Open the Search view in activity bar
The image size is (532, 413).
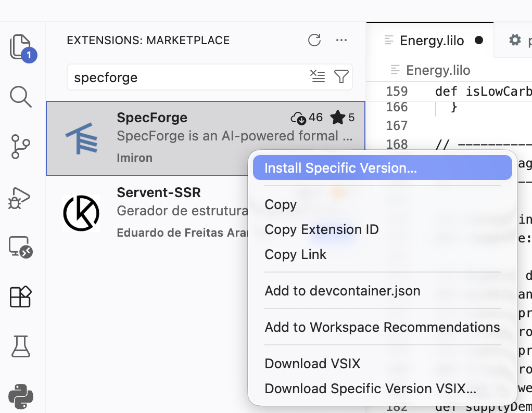(x=21, y=97)
